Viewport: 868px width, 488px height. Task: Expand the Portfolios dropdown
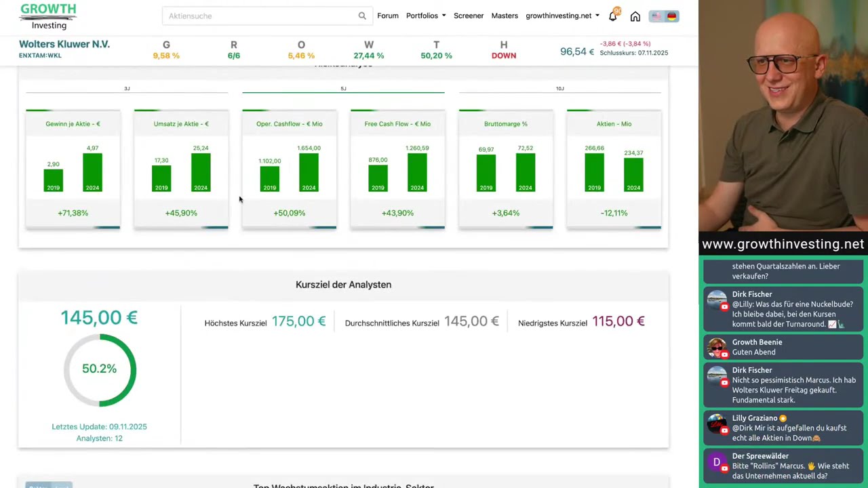click(426, 16)
